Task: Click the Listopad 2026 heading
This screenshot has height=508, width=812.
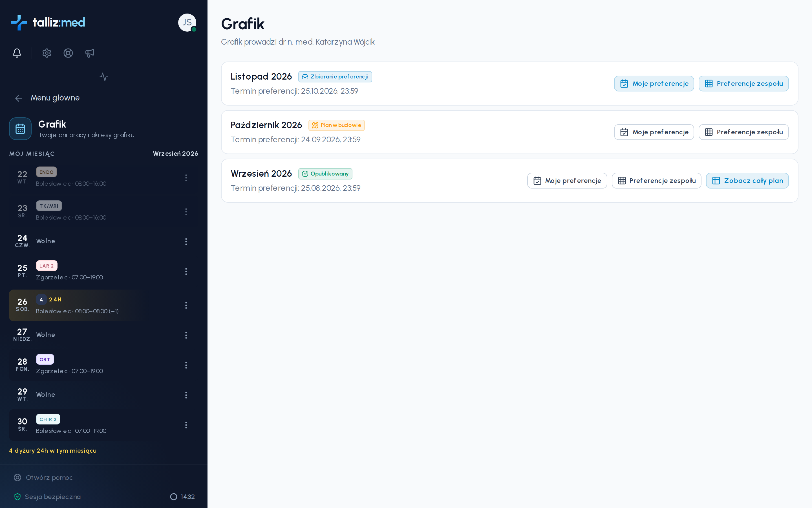Action: pyautogui.click(x=261, y=76)
